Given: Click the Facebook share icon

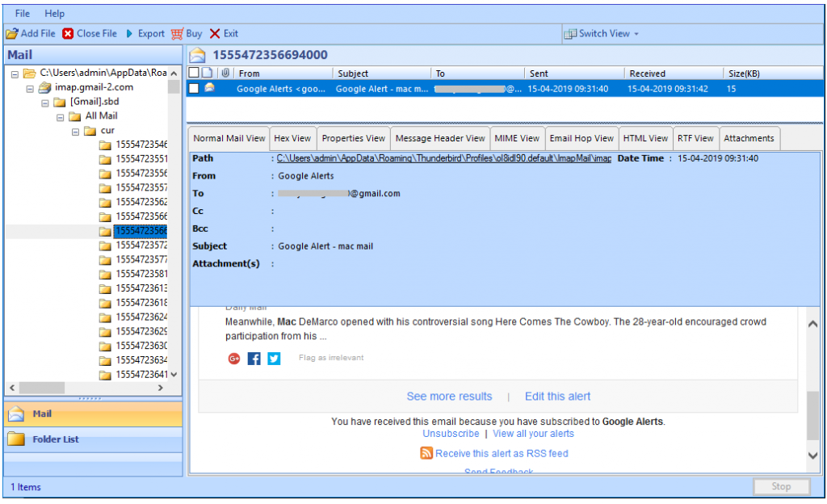Looking at the screenshot, I should [x=254, y=358].
